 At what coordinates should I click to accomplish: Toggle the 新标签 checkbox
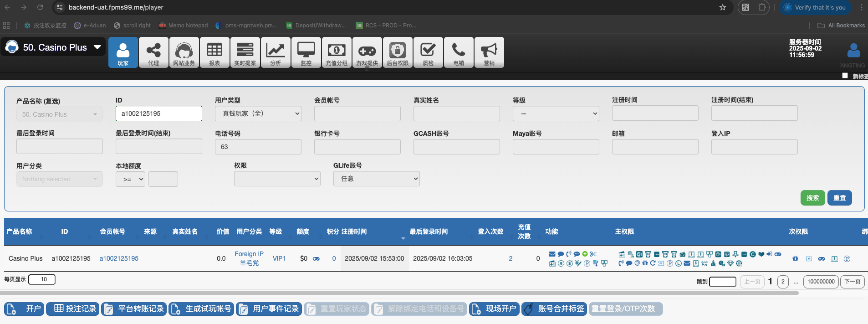(845, 76)
